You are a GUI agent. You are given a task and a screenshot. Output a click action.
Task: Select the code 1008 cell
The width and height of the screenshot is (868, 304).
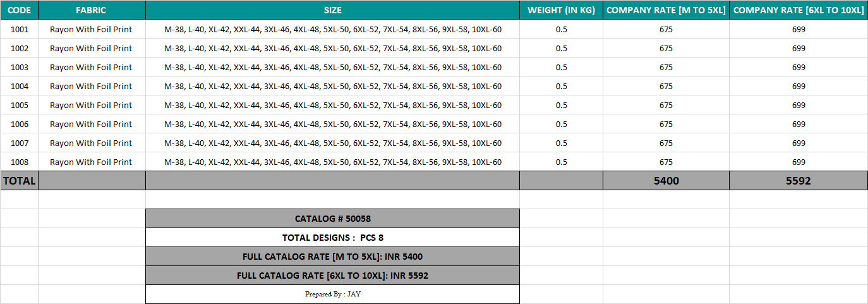20,162
